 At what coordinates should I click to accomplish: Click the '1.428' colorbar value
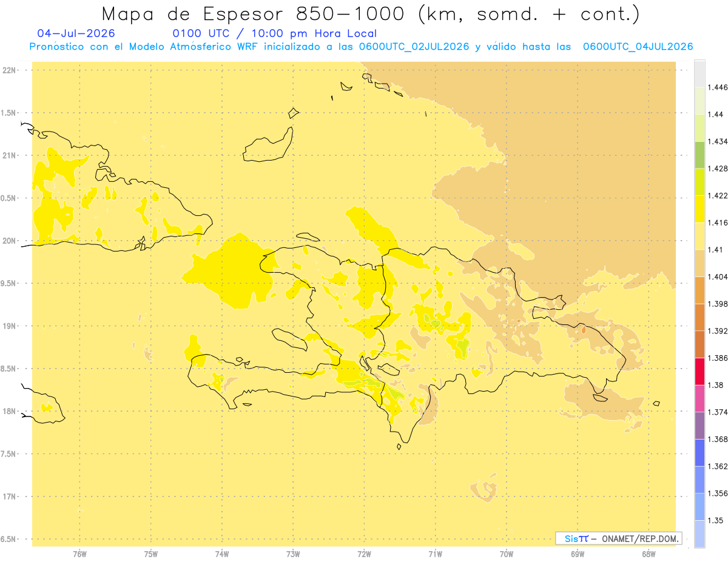pyautogui.click(x=718, y=169)
